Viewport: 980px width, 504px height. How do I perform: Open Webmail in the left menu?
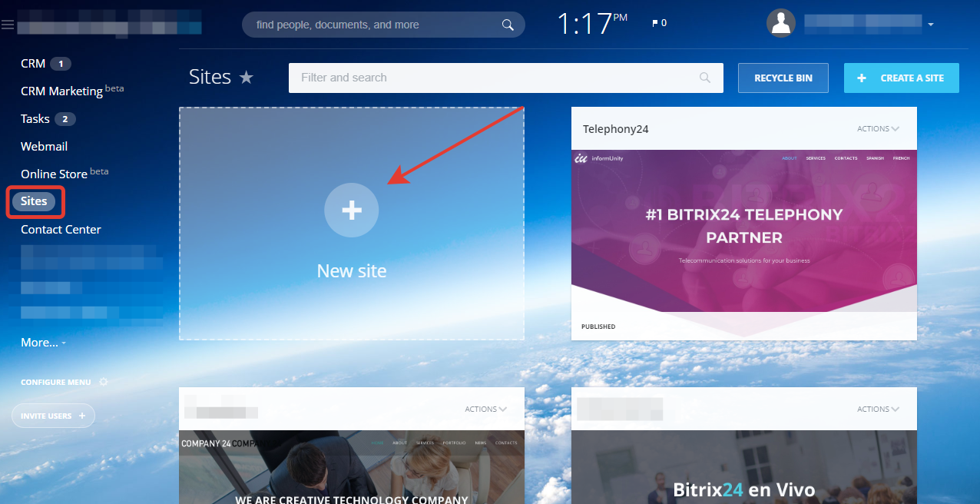point(44,146)
